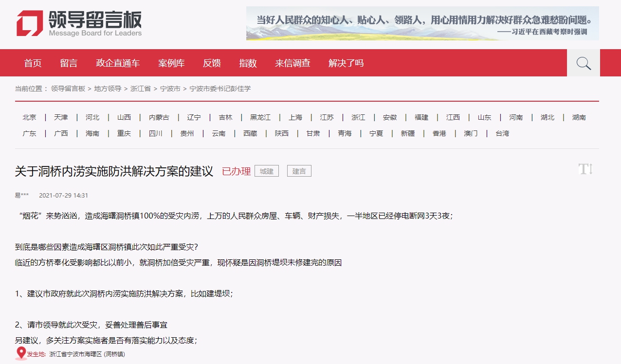Click the 建言 tag button
Screen dimensions: 621x364
(299, 171)
